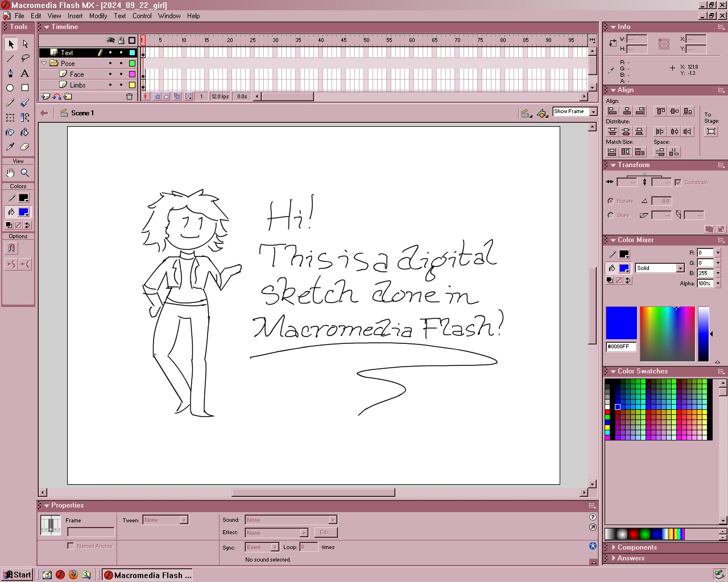Open the Insert menu
Screen dimensions: 728x582
coord(75,16)
